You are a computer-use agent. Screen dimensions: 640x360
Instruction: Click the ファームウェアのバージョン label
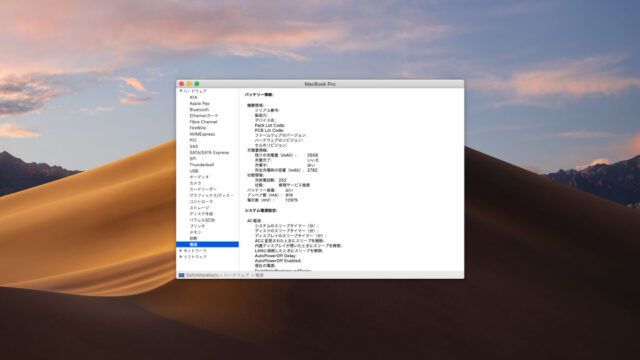click(280, 135)
